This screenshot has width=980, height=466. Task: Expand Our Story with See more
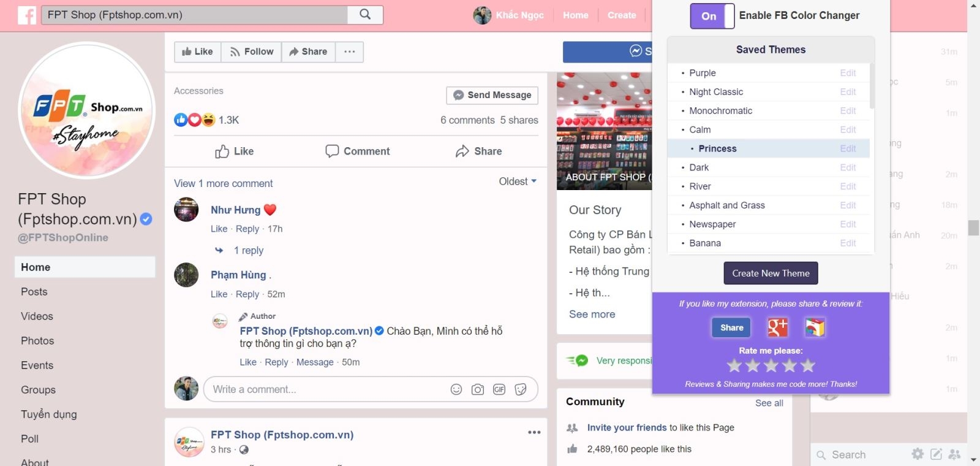pyautogui.click(x=592, y=314)
